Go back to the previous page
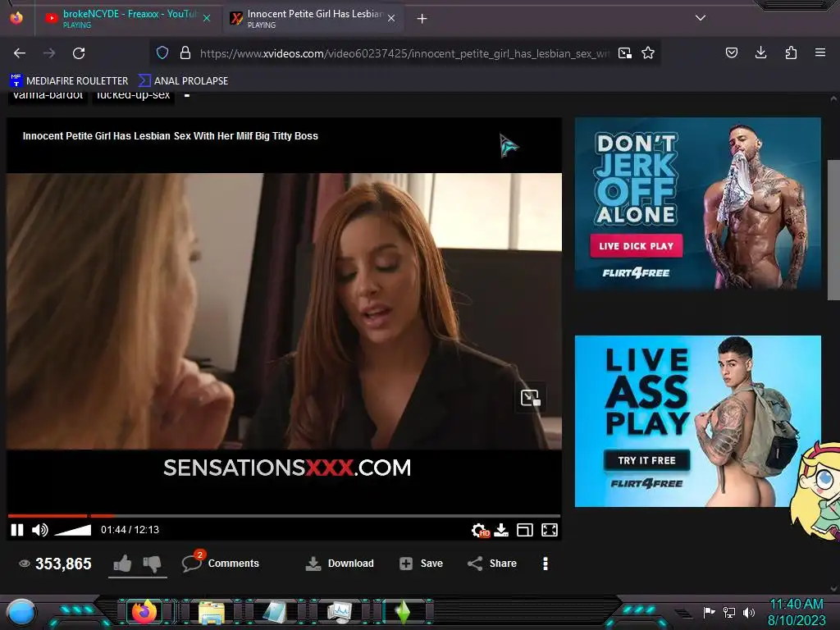840x630 pixels. 20,53
